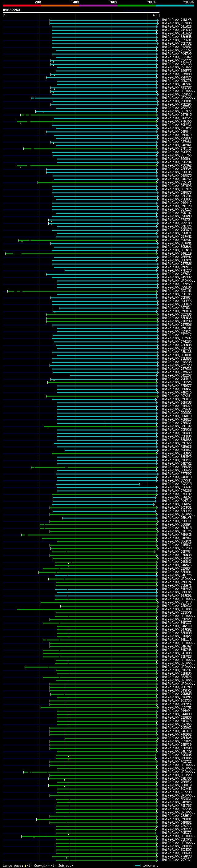Screen dimensions: 197x868
Task: Click the cyan ~100% identity legend segment
Action: pyautogui.click(x=175, y=6)
